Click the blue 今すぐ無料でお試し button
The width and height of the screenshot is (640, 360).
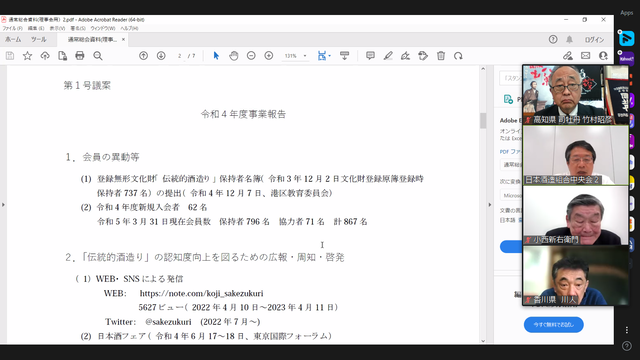pyautogui.click(x=553, y=324)
